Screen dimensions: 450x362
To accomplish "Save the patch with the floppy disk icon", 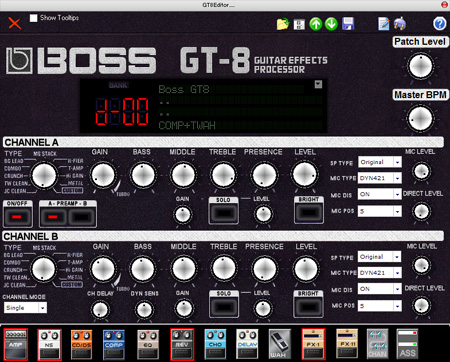I will 348,24.
